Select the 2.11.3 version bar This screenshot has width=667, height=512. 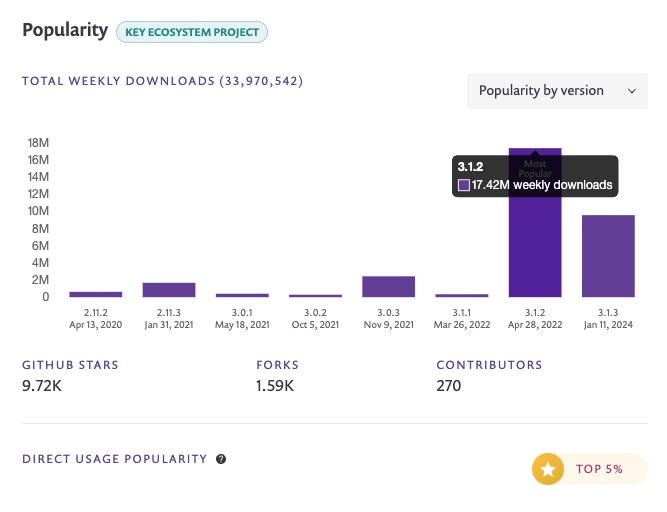169,290
